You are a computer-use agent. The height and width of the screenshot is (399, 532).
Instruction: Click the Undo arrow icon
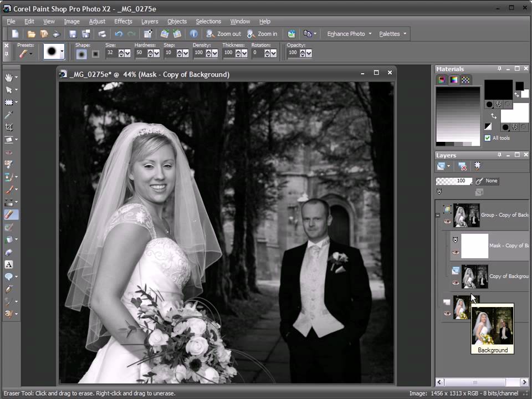point(119,34)
